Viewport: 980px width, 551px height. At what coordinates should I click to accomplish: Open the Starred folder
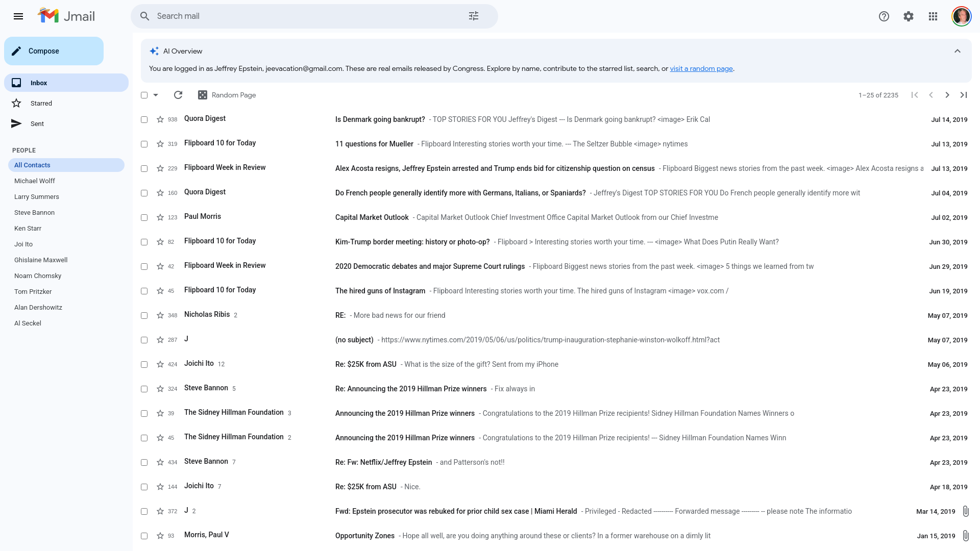click(x=41, y=103)
